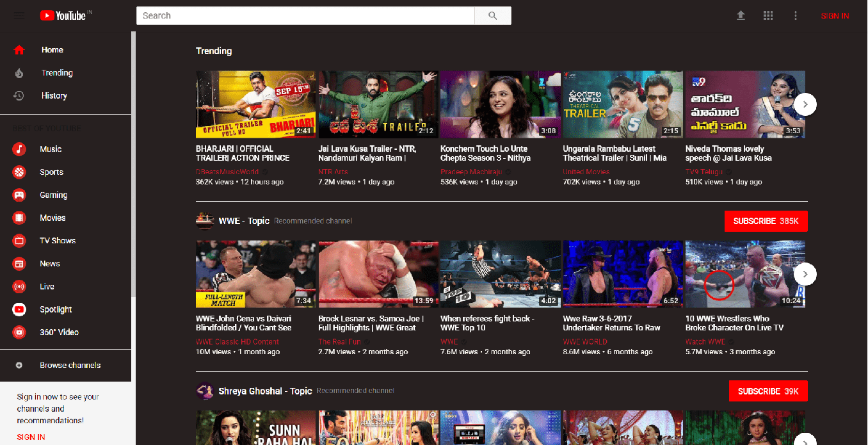The height and width of the screenshot is (445, 868).
Task: Play the referees fight back thumbnail
Action: pyautogui.click(x=501, y=275)
